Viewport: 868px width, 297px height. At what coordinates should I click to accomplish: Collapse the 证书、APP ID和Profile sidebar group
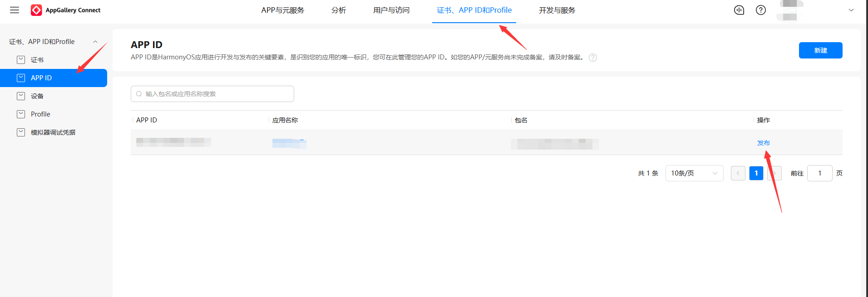(x=95, y=42)
